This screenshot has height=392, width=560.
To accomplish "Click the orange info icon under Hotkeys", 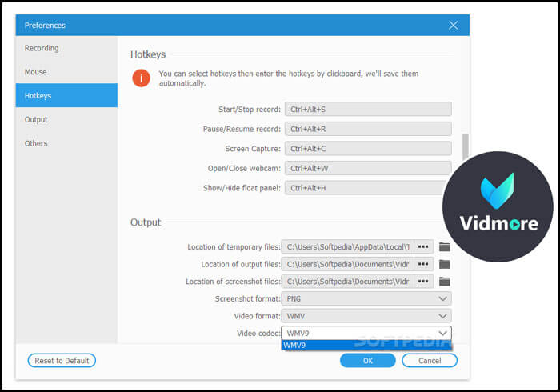I will [142, 78].
